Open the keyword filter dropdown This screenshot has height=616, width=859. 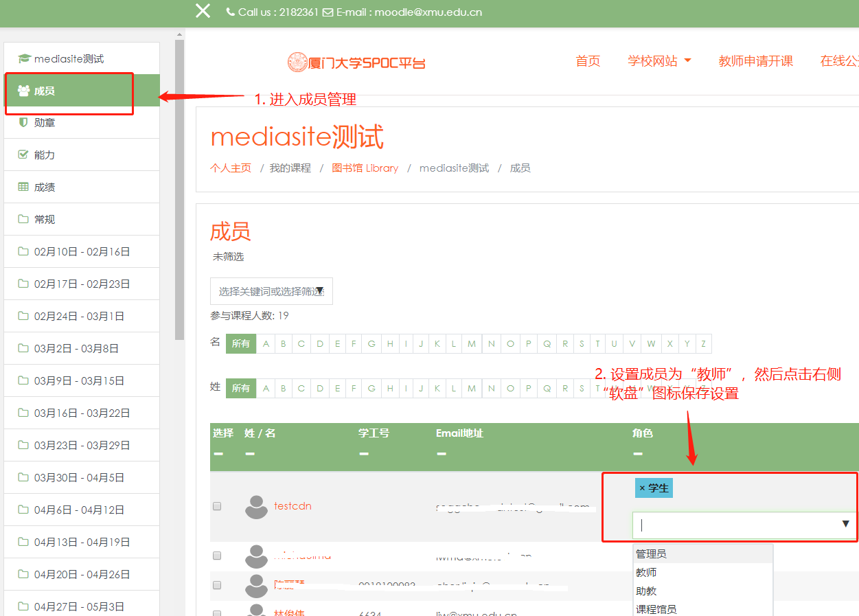271,291
